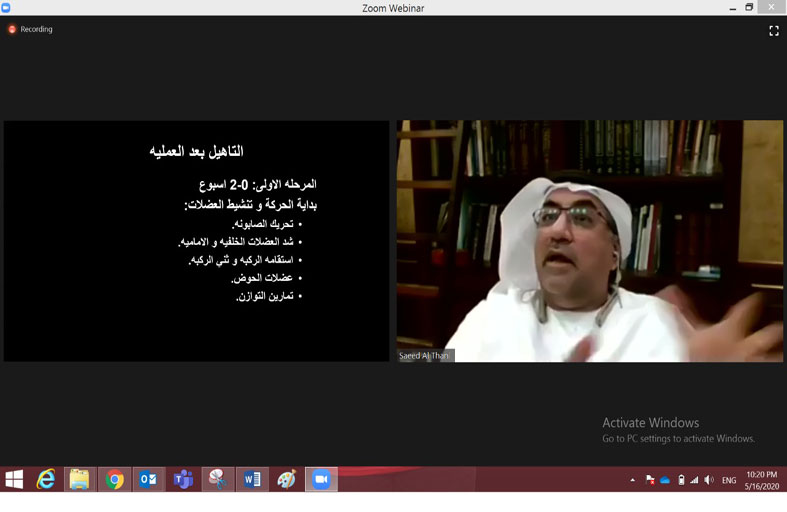Open Microsoft Teams from the taskbar
This screenshot has height=512, width=787.
click(183, 480)
